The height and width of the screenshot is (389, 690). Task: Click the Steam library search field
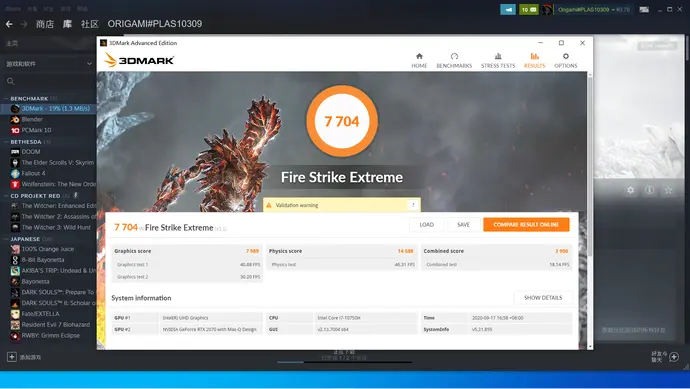(x=49, y=81)
